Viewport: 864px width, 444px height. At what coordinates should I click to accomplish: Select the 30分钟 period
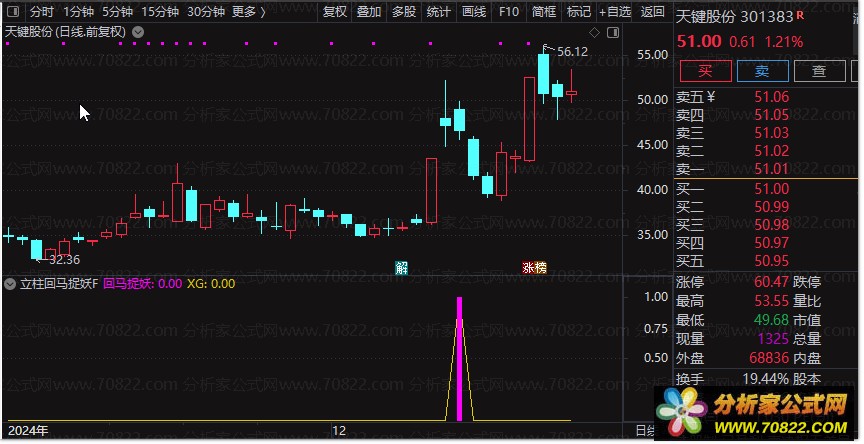tap(206, 12)
